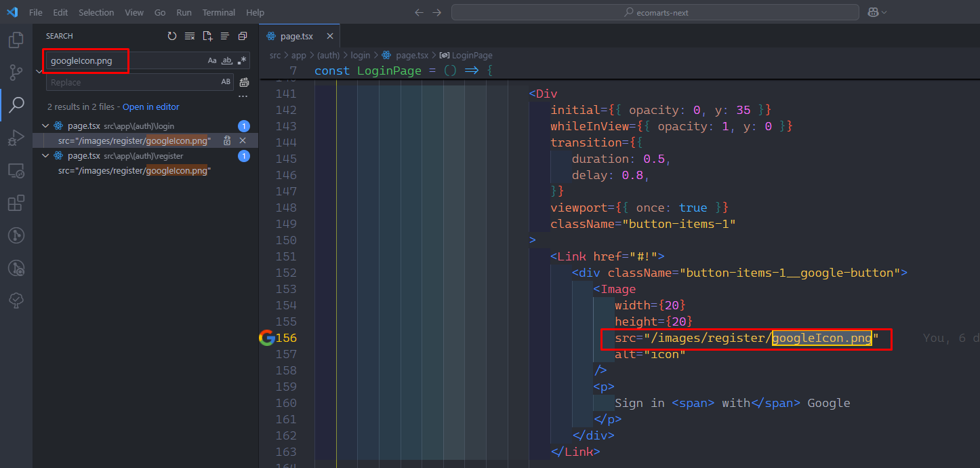The width and height of the screenshot is (980, 468).
Task: Click the Refresh search results icon
Action: click(x=172, y=36)
